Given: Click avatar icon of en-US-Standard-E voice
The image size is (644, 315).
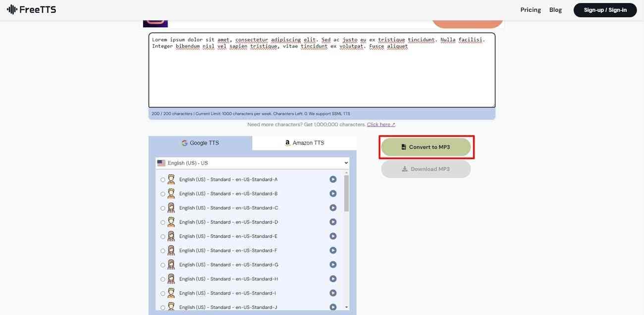Looking at the screenshot, I should pos(171,236).
